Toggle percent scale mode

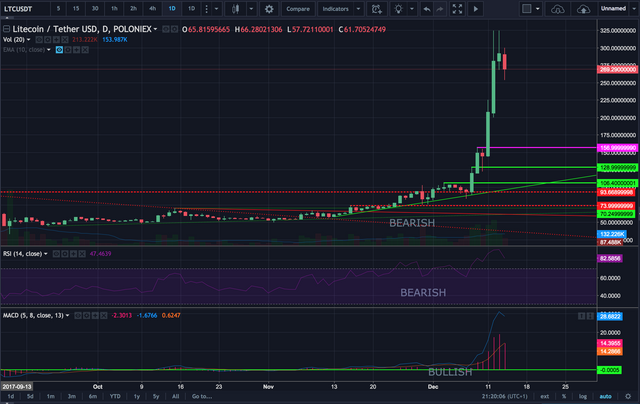pyautogui.click(x=564, y=396)
